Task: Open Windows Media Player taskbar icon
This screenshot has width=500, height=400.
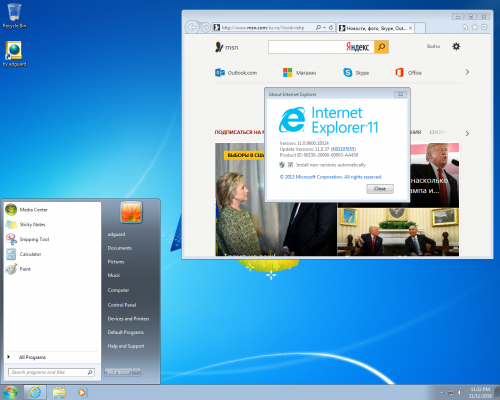Action: 82,392
